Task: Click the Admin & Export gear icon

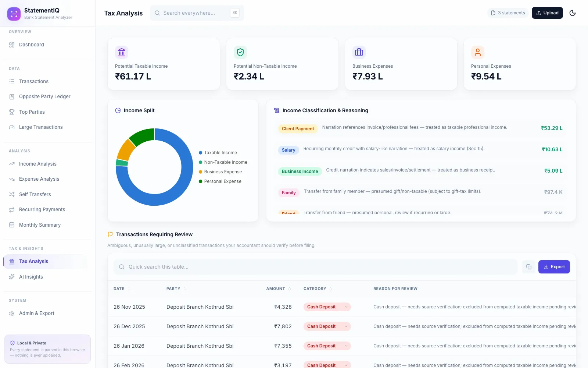Action: click(12, 314)
